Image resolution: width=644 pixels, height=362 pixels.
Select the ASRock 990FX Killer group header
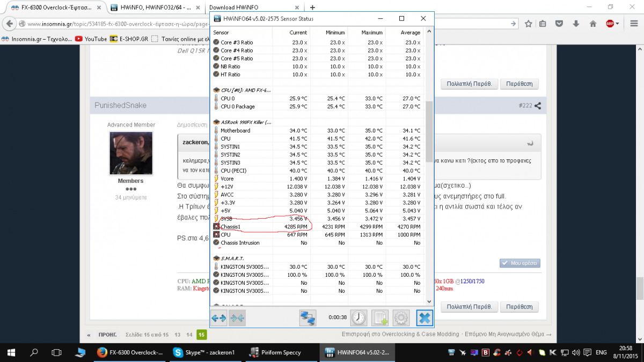click(317, 122)
